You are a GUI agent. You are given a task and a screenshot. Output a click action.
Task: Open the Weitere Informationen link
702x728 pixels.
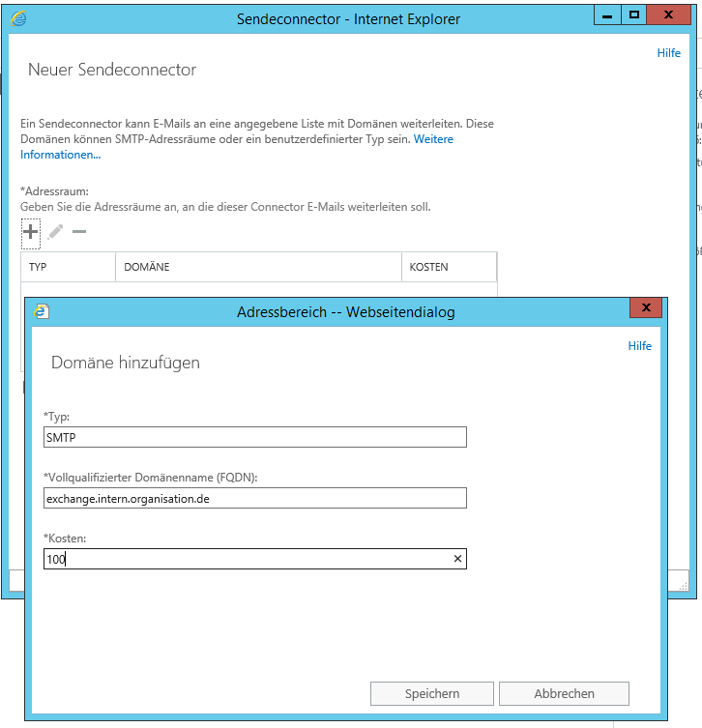(x=433, y=139)
